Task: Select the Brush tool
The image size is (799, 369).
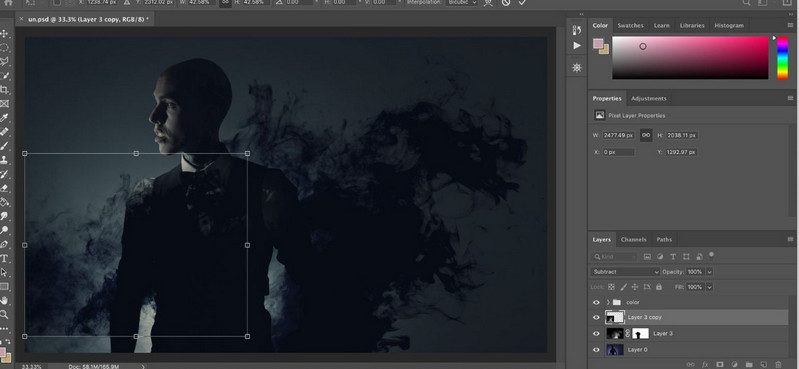Action: tap(5, 146)
